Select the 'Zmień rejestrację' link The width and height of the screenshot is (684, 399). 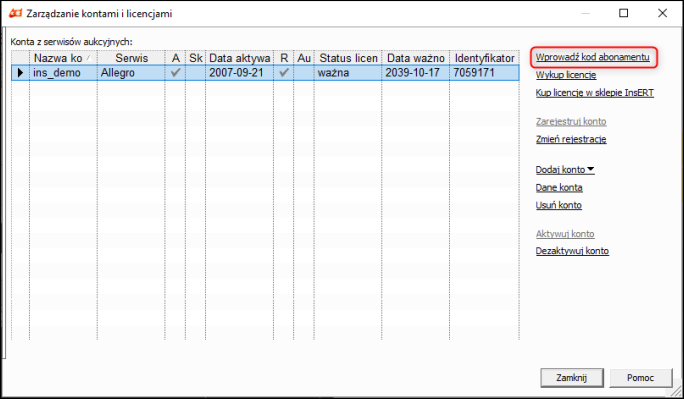click(x=571, y=139)
